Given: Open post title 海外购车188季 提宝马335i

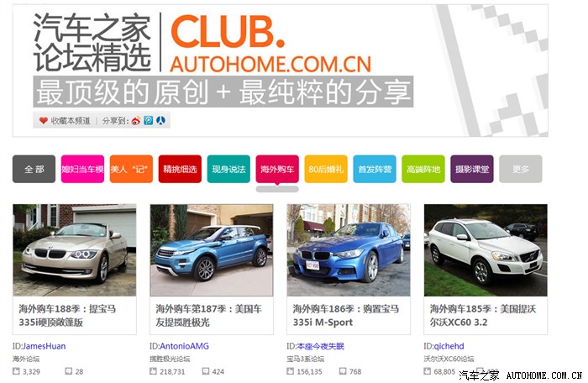Looking at the screenshot, I should pos(67,316).
